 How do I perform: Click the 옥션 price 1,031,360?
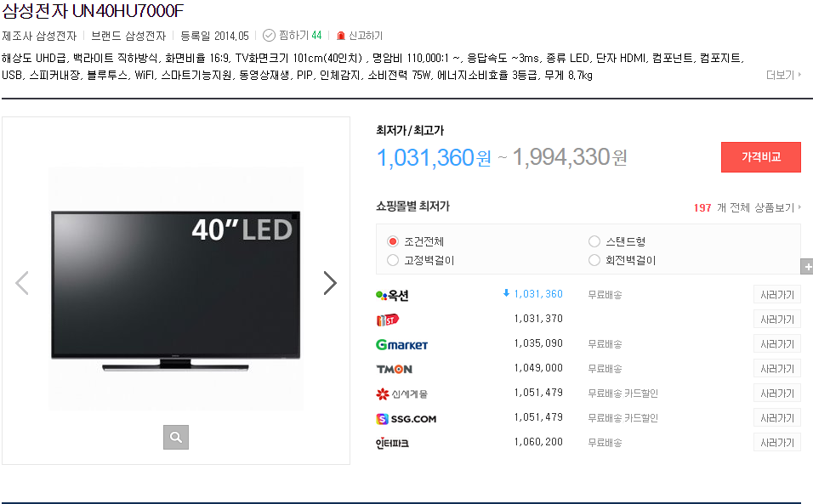[x=538, y=294]
